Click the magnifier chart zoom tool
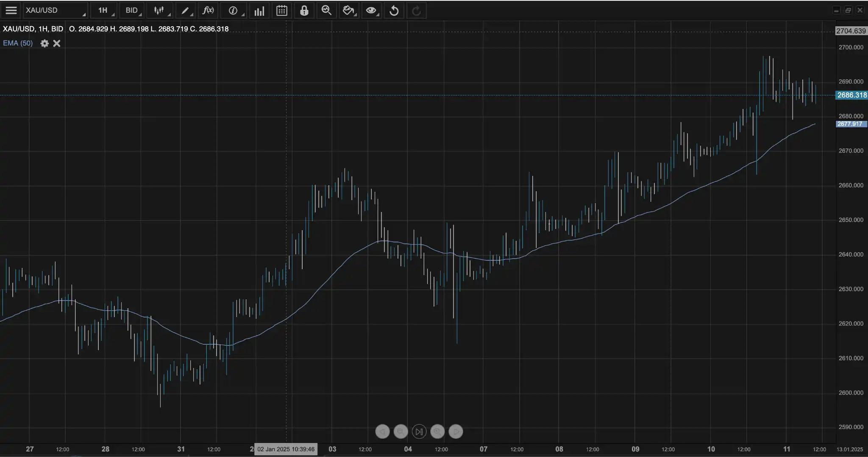 (x=326, y=10)
